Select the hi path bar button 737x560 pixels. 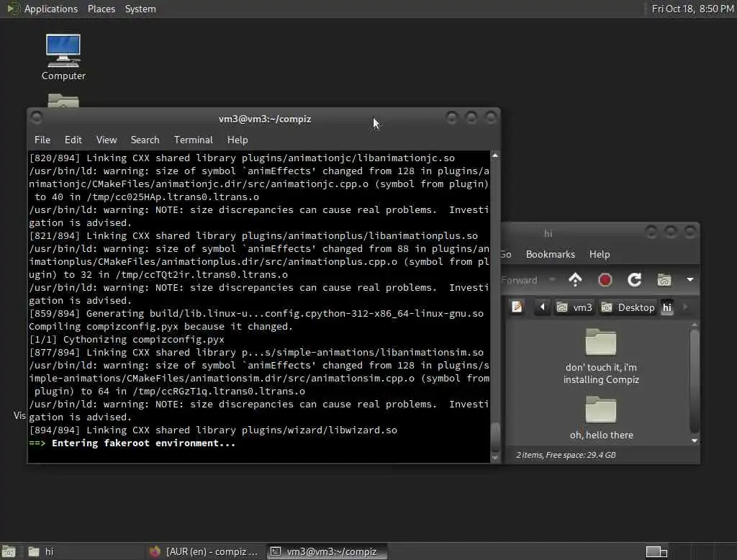pyautogui.click(x=667, y=307)
